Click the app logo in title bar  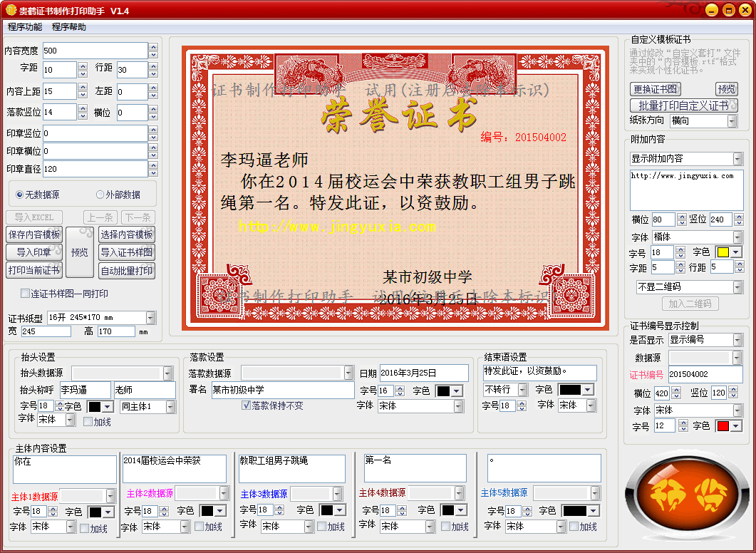click(x=11, y=10)
